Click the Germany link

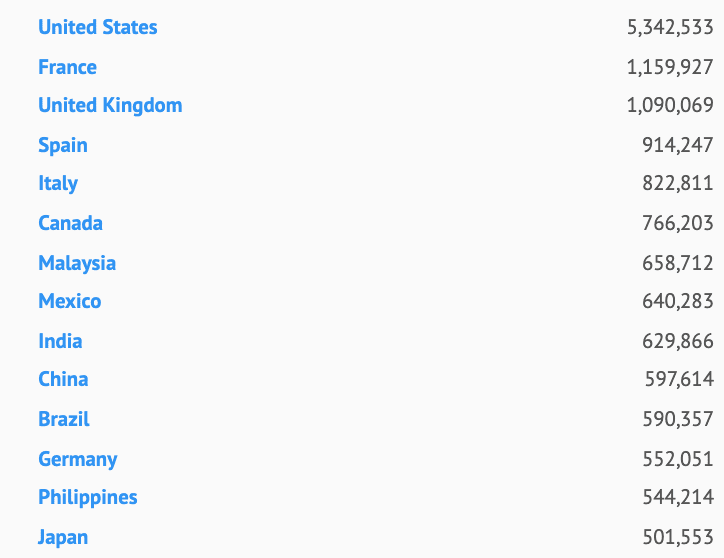[77, 459]
